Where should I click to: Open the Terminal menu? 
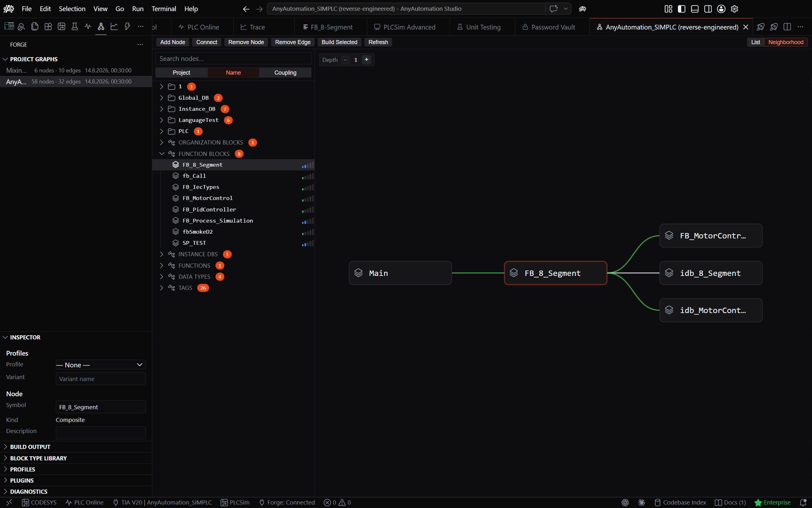coord(164,9)
